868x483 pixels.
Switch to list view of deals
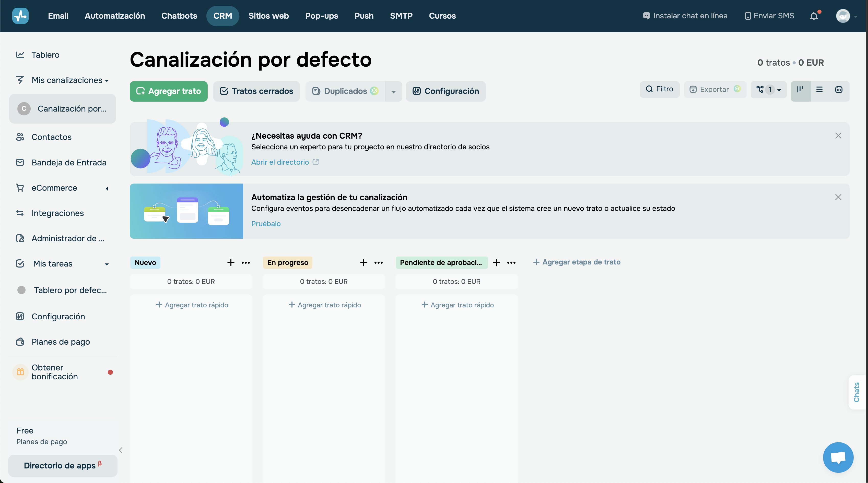tap(819, 90)
